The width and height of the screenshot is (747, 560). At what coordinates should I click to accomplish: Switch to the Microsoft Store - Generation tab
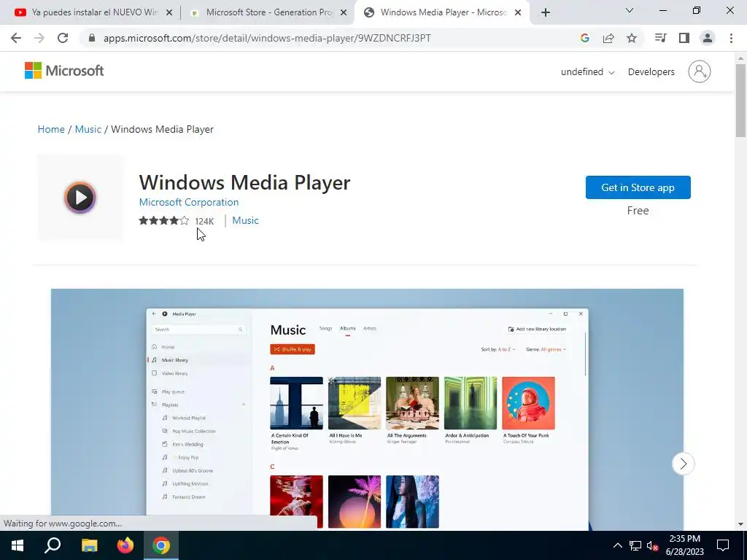268,13
